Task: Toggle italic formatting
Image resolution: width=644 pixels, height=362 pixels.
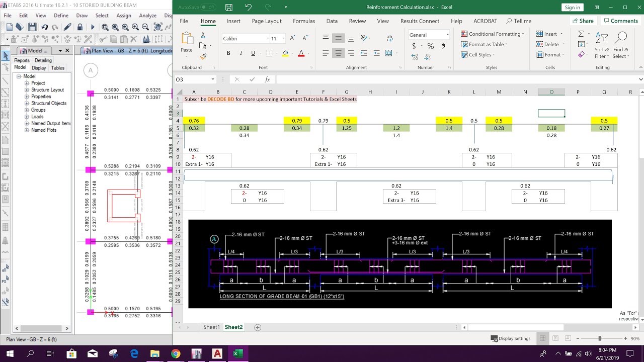Action: (239, 53)
